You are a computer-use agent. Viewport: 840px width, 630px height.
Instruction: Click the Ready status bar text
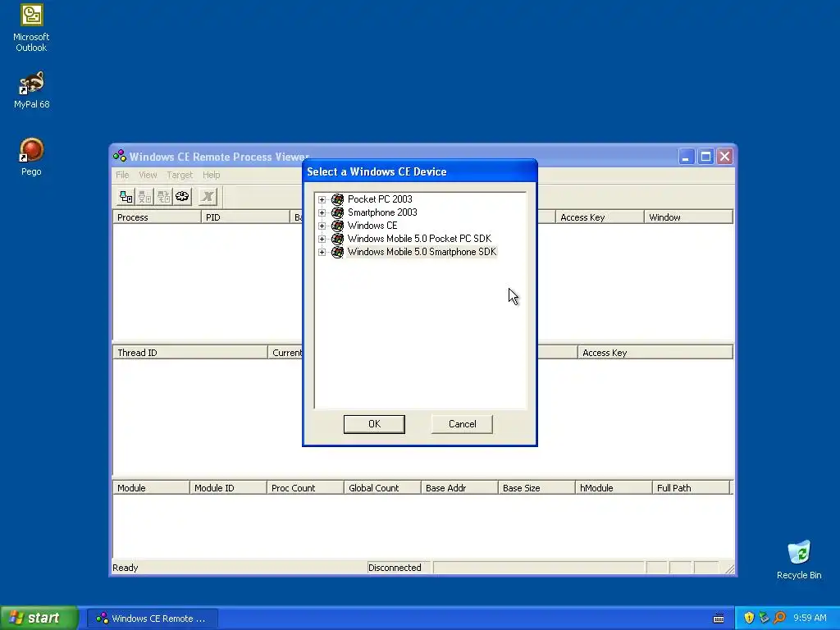[125, 568]
